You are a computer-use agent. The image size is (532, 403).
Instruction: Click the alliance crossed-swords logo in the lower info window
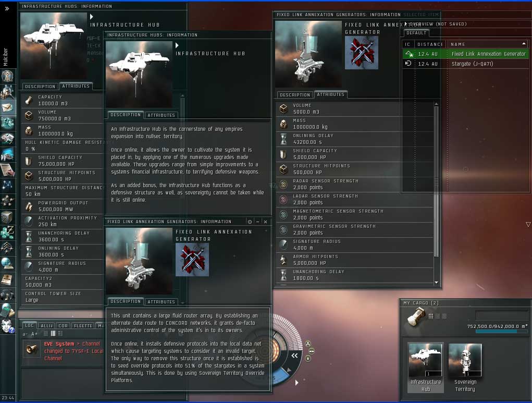192,260
